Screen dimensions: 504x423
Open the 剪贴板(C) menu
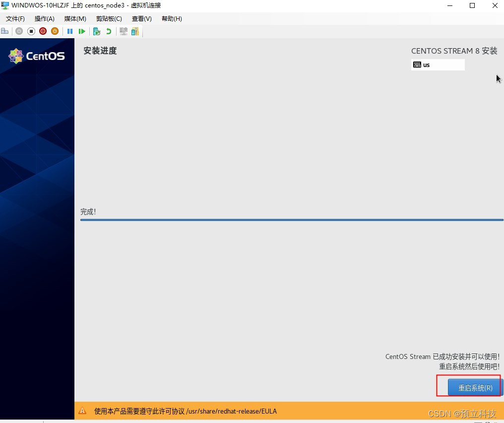coord(109,19)
